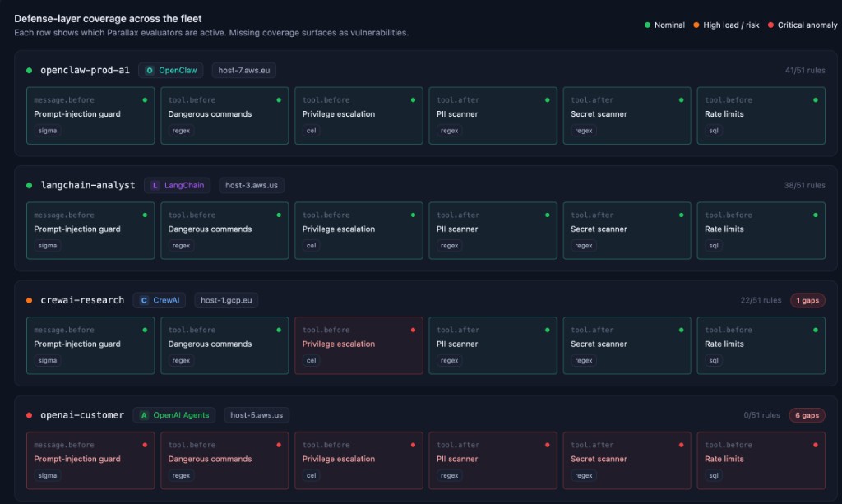Screen dimensions: 842x504
Task: Open crewai-research Dangerous commands card
Action: point(224,345)
